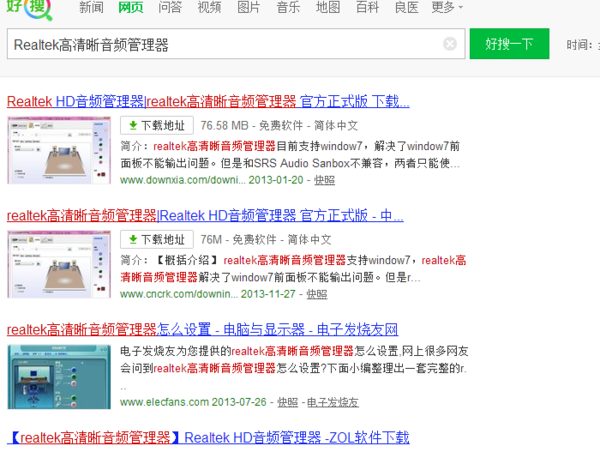Open the 电子发烧友 source link
The height and width of the screenshot is (452, 600).
click(333, 402)
